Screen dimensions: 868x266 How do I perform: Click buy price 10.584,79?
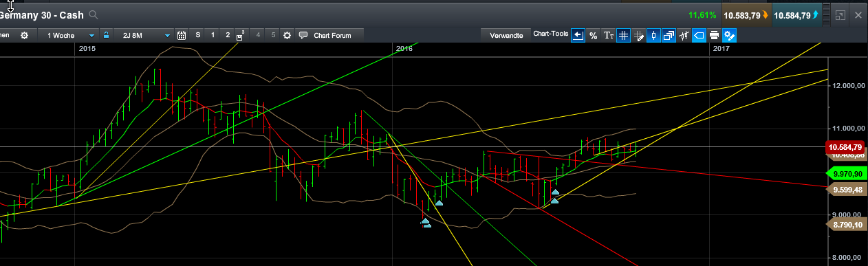point(796,14)
